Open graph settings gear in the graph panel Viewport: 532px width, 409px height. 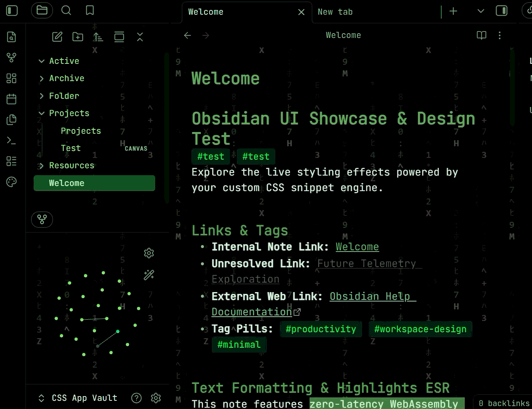149,253
